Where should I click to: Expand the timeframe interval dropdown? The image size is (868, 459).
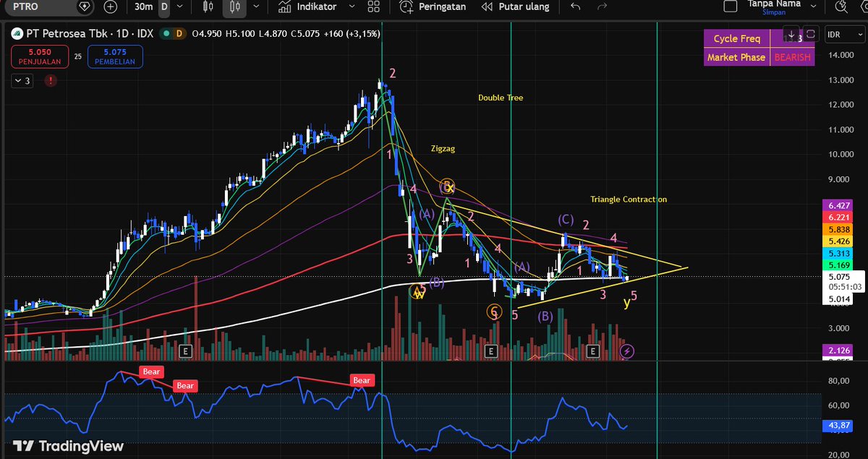tap(181, 7)
